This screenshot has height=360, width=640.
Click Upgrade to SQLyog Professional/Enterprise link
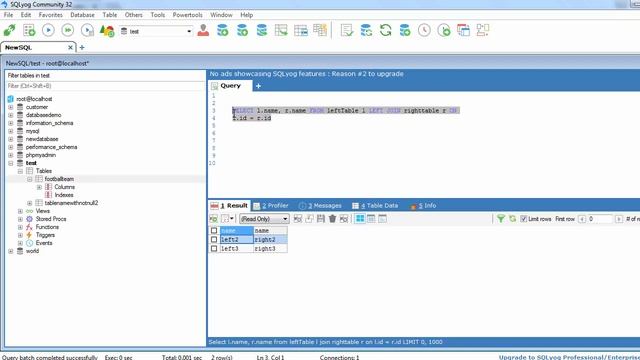coord(569,357)
